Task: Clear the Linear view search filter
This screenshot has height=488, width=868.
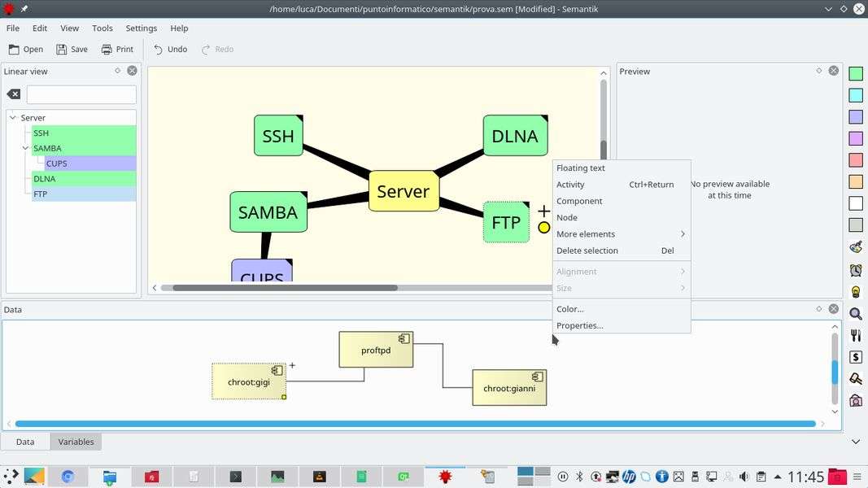Action: 14,94
